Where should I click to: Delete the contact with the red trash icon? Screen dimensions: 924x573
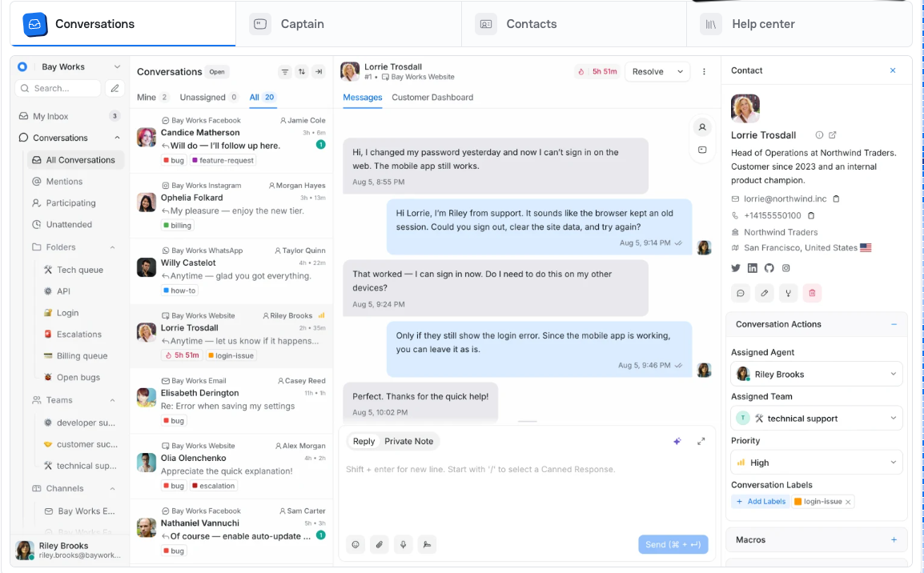click(812, 293)
